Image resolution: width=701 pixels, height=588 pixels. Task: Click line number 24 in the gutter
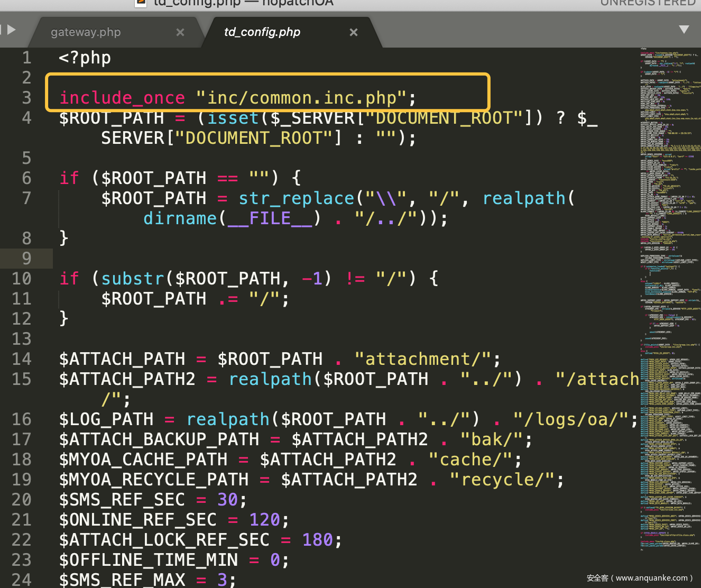pyautogui.click(x=22, y=580)
